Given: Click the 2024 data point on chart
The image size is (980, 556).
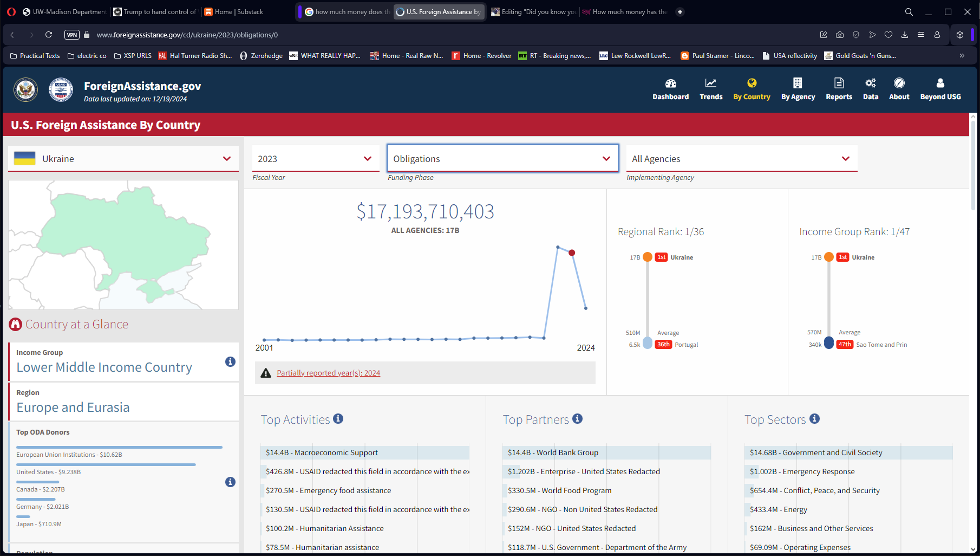Looking at the screenshot, I should click(x=586, y=308).
